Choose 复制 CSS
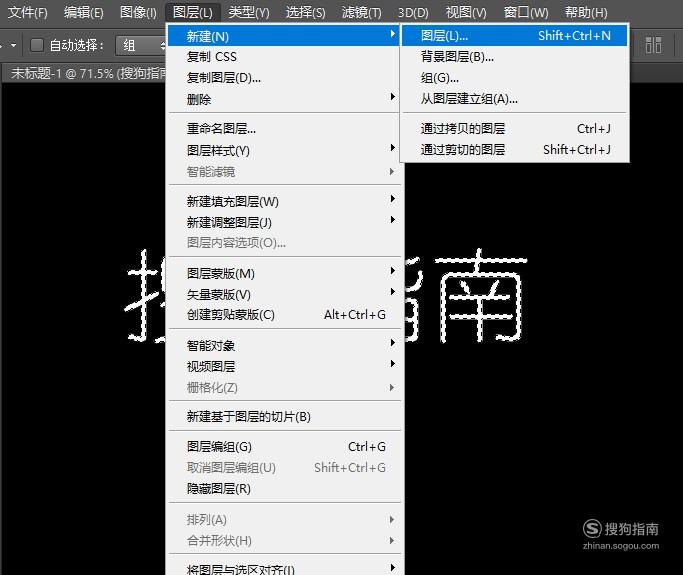 tap(283, 57)
